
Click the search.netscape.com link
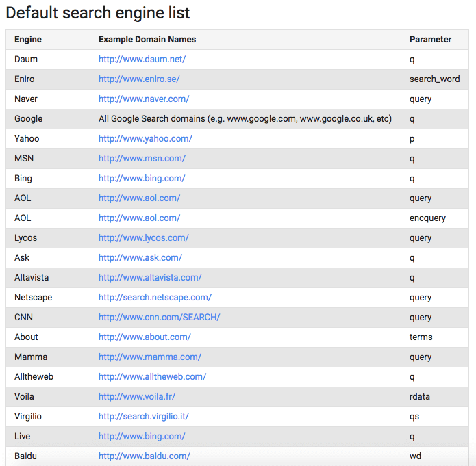(x=155, y=297)
